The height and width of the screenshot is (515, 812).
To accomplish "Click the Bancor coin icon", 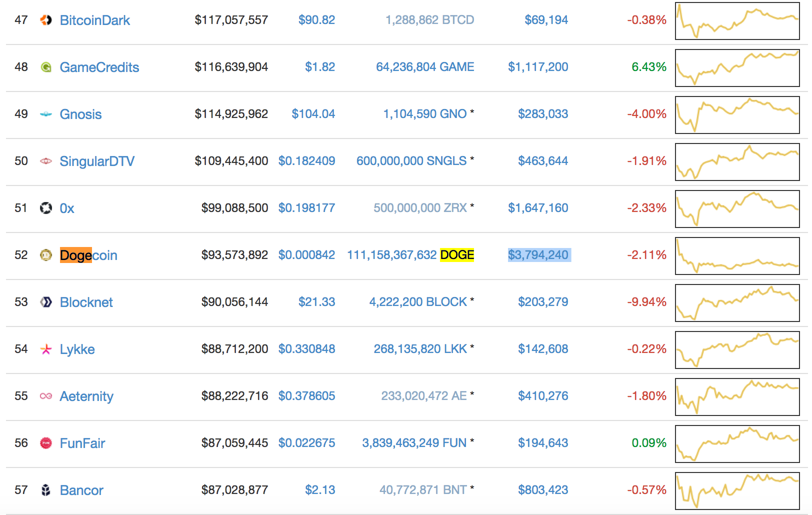I will pos(46,490).
